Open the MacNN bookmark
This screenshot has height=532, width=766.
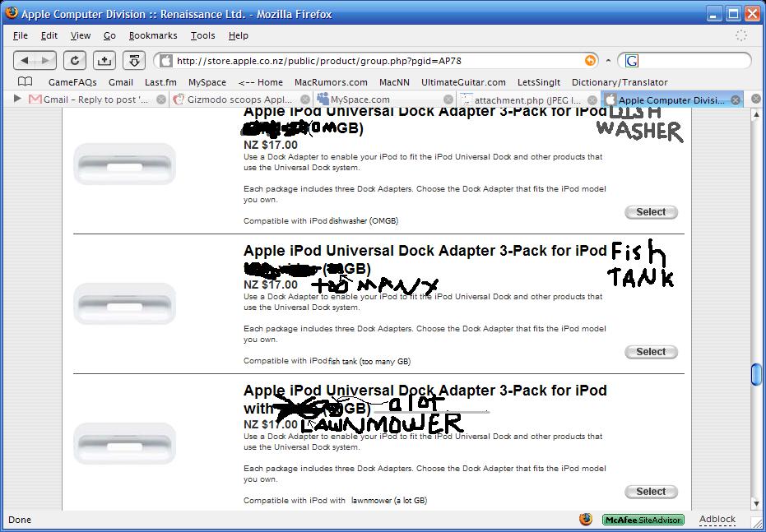pos(394,82)
